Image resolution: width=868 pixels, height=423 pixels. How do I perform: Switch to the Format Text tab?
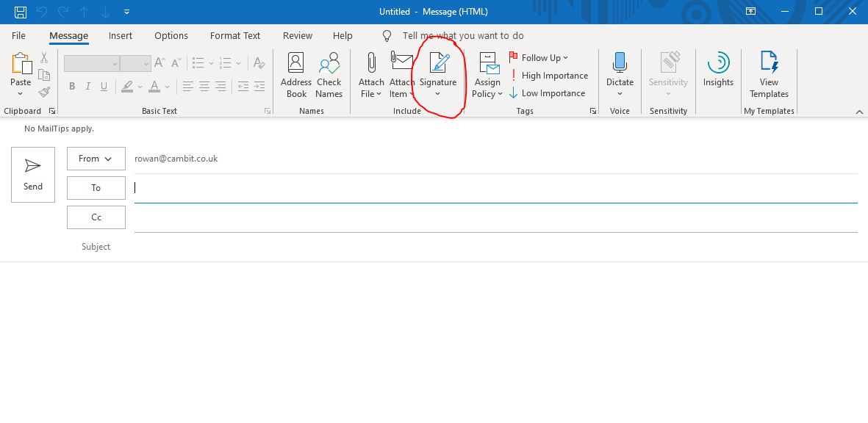click(234, 35)
